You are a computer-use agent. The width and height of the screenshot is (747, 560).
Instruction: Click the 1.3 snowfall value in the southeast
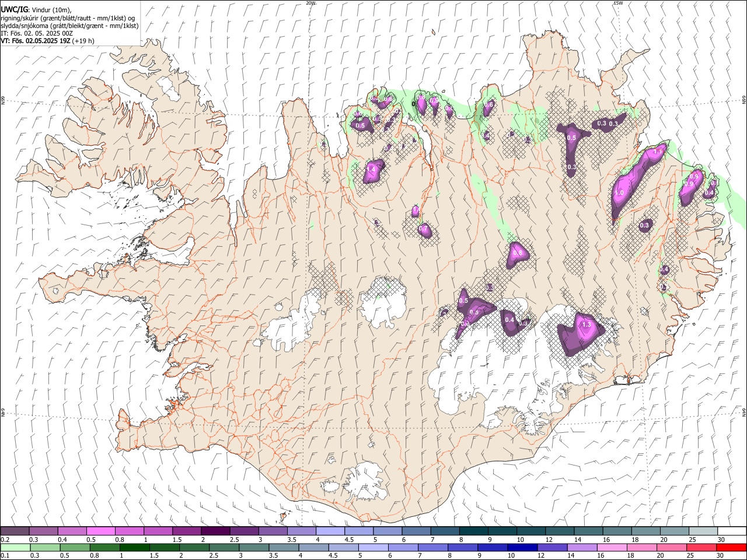[x=587, y=324]
